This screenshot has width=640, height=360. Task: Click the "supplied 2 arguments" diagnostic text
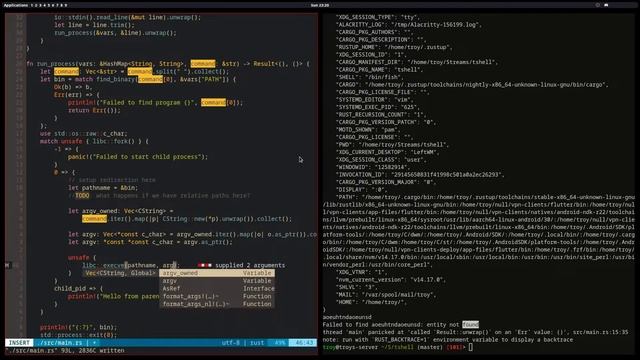(250, 265)
